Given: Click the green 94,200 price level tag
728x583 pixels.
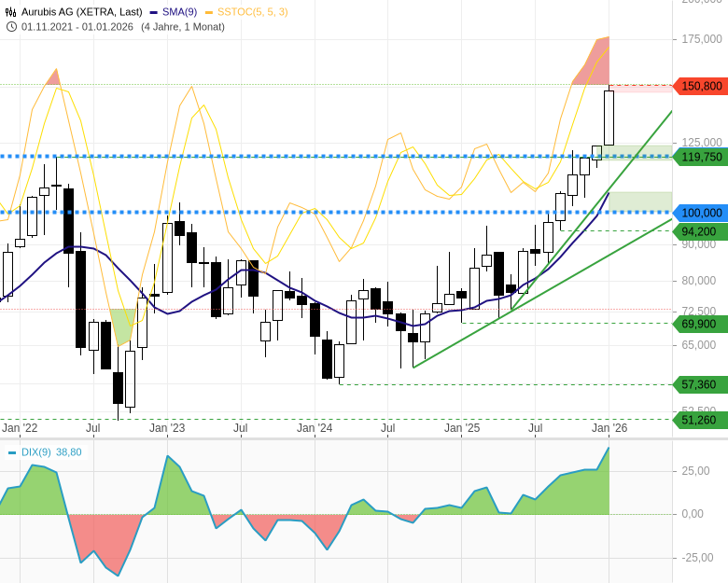Looking at the screenshot, I should pyautogui.click(x=699, y=231).
